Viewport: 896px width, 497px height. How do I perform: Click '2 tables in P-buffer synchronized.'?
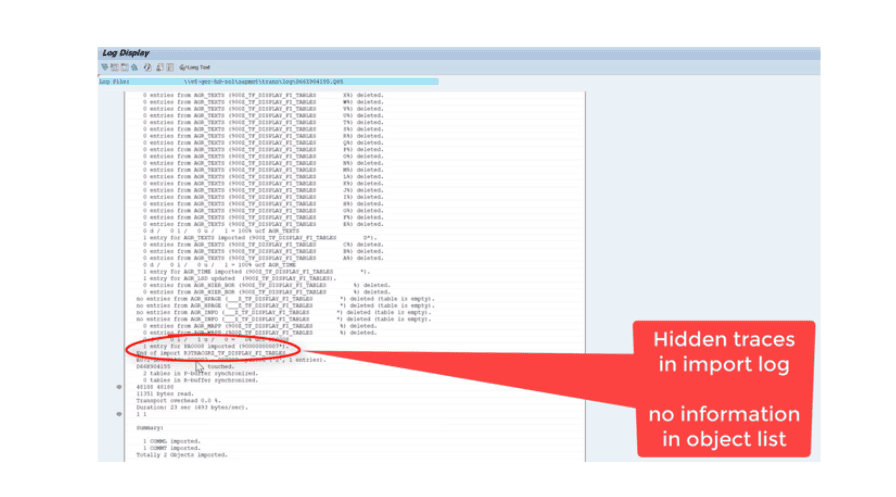200,374
